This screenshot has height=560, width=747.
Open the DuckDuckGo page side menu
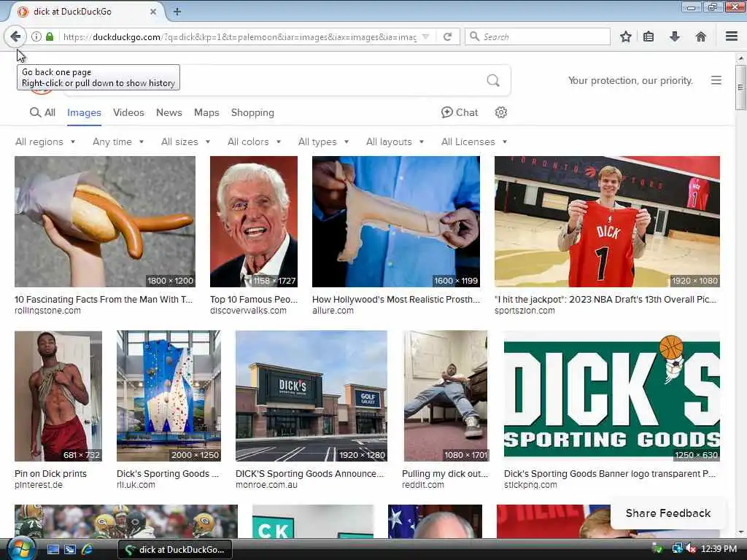(716, 80)
